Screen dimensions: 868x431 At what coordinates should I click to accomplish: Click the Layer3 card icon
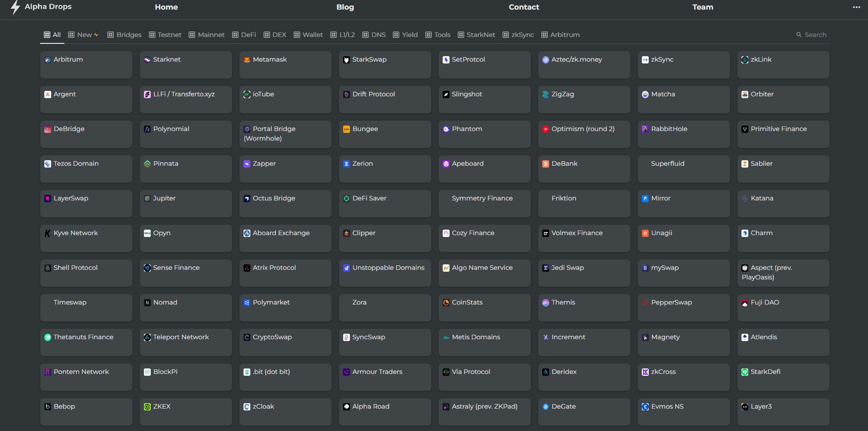tap(745, 407)
